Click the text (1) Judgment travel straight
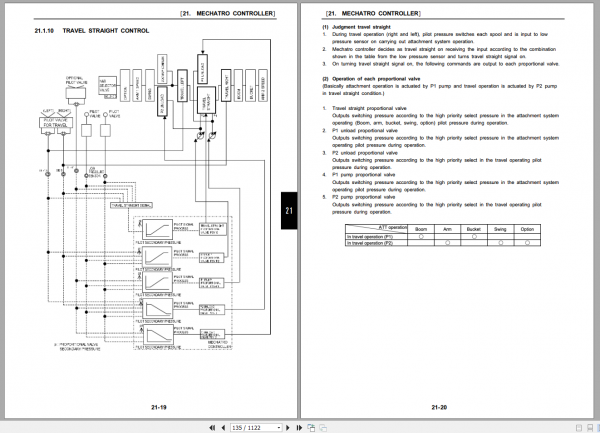This screenshot has width=600, height=433. pyautogui.click(x=356, y=27)
